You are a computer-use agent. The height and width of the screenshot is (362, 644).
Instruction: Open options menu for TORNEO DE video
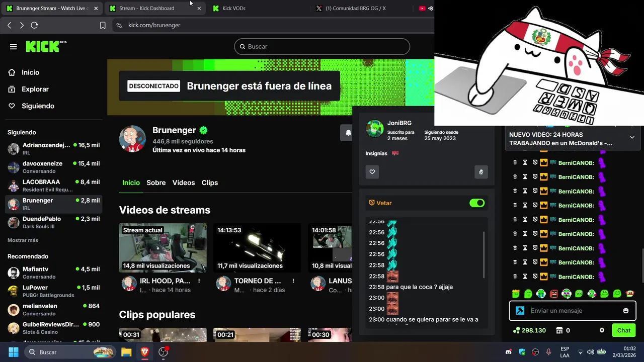(293, 281)
